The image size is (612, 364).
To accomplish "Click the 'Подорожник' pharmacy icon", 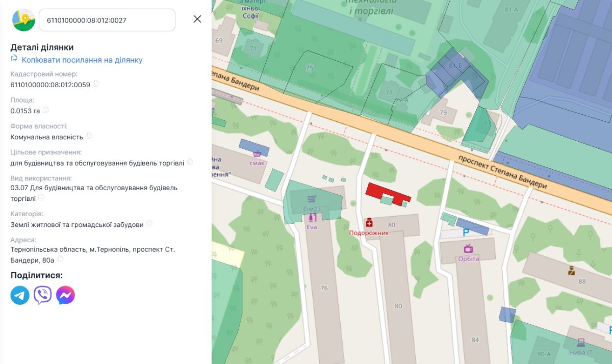I will 369,223.
